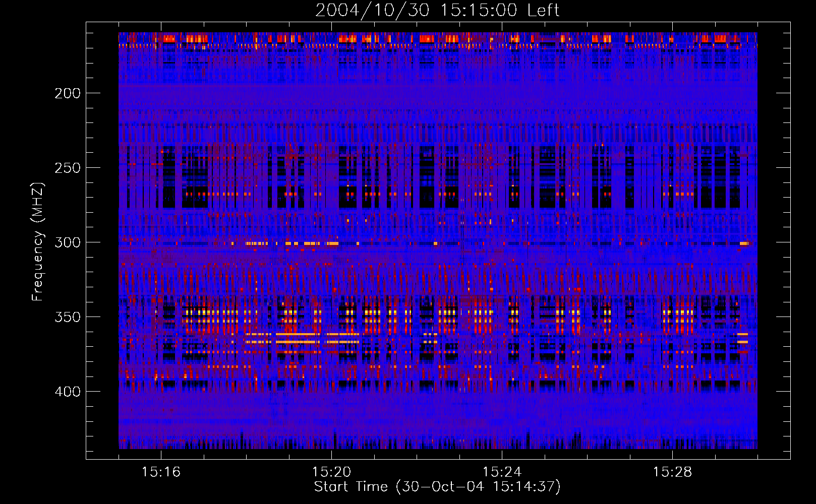Image resolution: width=816 pixels, height=504 pixels.
Task: Click the 15:16 time axis label
Action: click(161, 472)
